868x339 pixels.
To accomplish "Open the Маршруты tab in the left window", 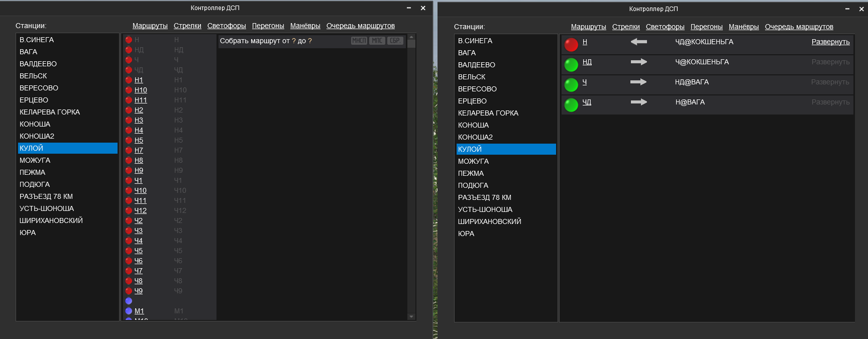I will tap(150, 26).
